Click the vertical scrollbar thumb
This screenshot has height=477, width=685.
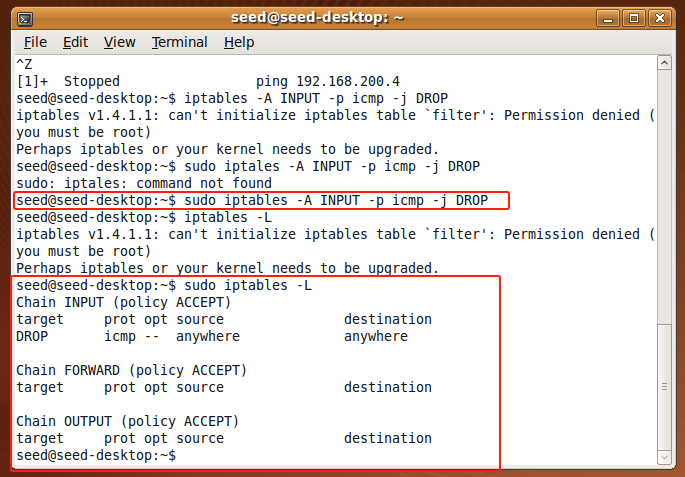(664, 387)
